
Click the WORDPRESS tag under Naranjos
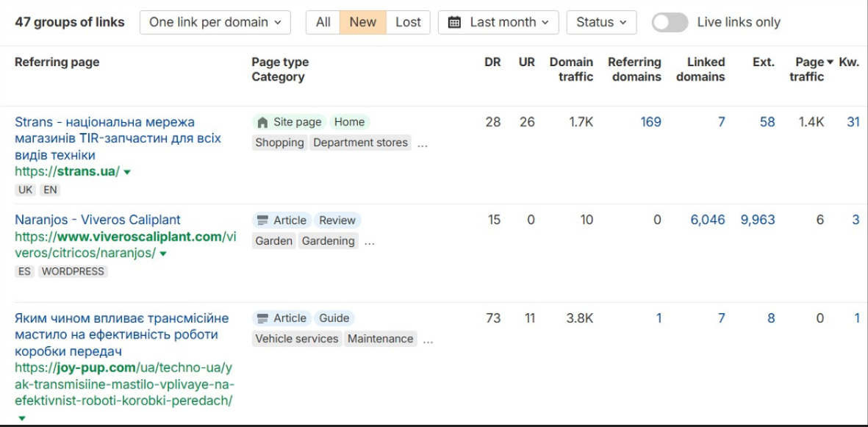click(x=73, y=271)
